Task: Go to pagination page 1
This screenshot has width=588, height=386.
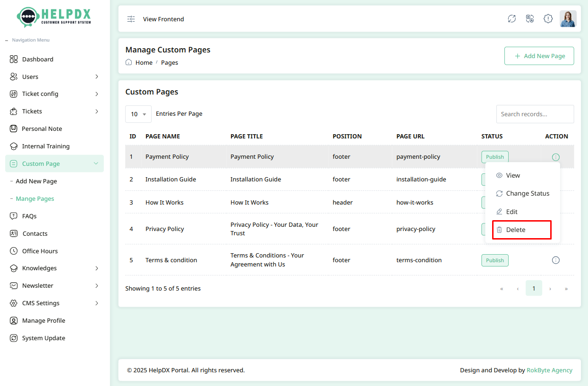Action: click(534, 288)
